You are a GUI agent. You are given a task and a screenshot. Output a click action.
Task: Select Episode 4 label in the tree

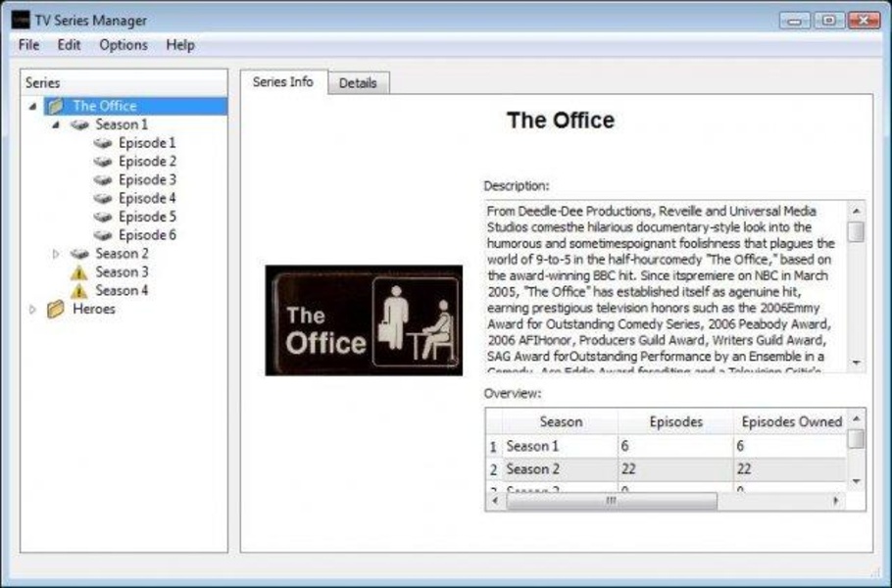pos(147,199)
